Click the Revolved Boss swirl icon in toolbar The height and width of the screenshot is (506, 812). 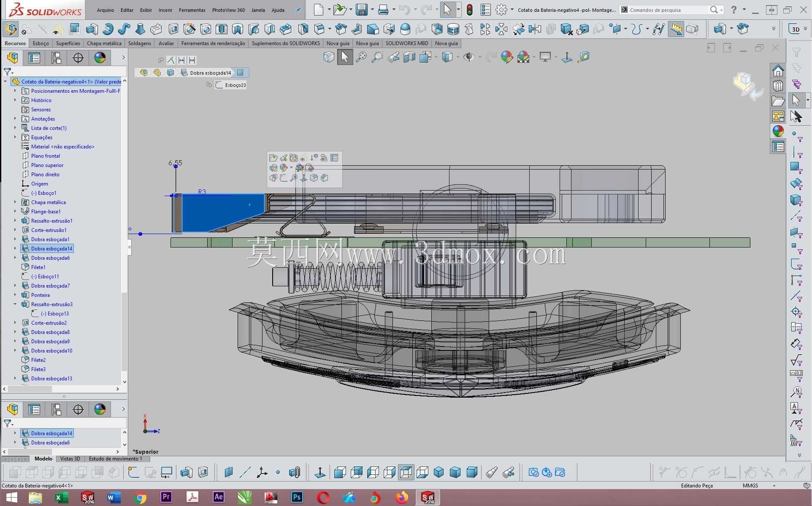pos(108,29)
